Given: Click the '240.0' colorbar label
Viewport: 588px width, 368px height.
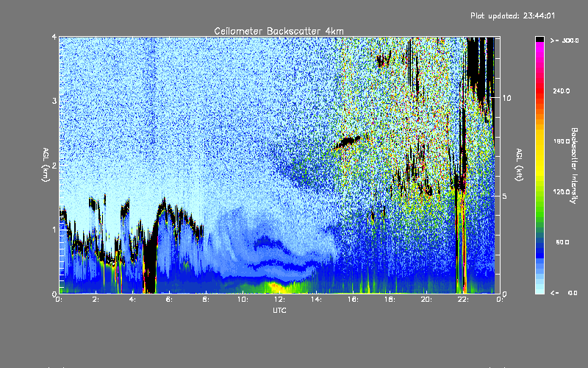Looking at the screenshot, I should tap(562, 91).
